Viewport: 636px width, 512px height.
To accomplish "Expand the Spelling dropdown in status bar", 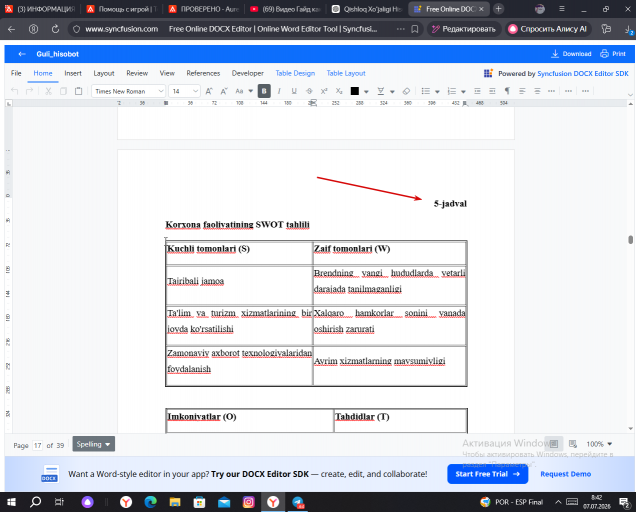I will tap(94, 444).
